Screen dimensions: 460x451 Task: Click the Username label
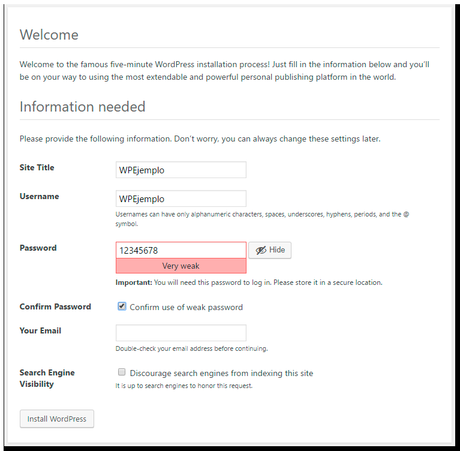[39, 196]
